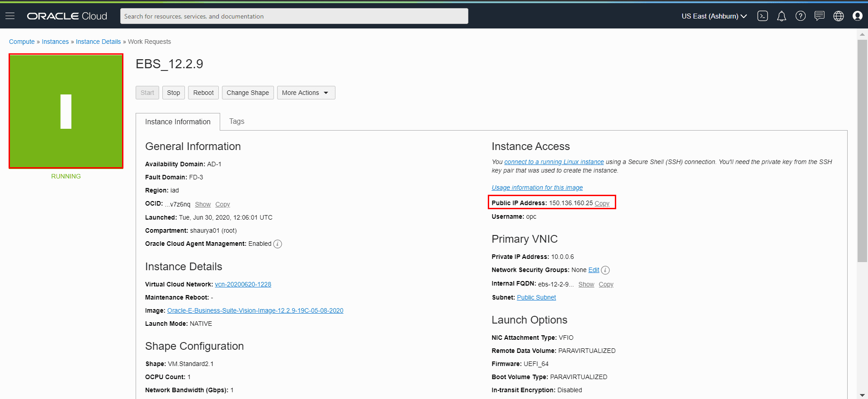This screenshot has width=868, height=399.
Task: Click the green instance status image
Action: pos(66,111)
